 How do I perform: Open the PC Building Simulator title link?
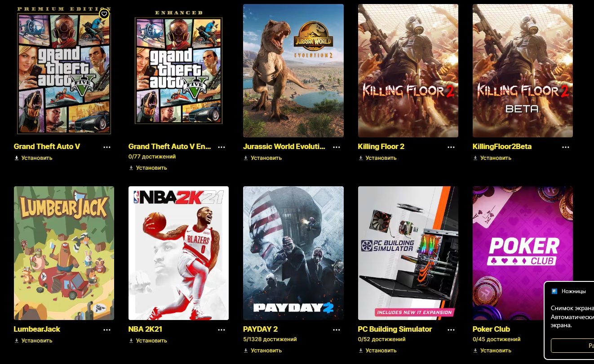coord(395,329)
